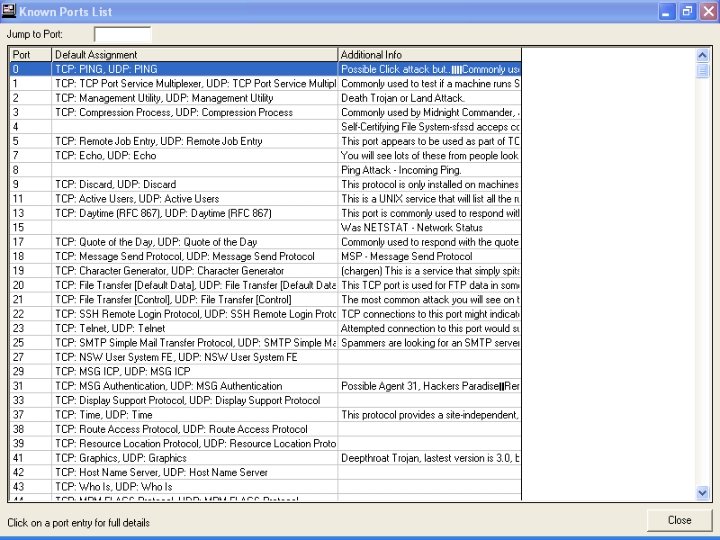720x540 pixels.
Task: Click 'Commonly used by Midnight Commander' cell
Action: (x=429, y=112)
